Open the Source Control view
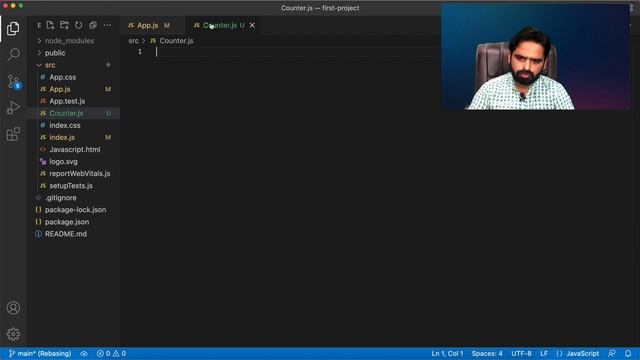640x360 pixels. (13, 82)
